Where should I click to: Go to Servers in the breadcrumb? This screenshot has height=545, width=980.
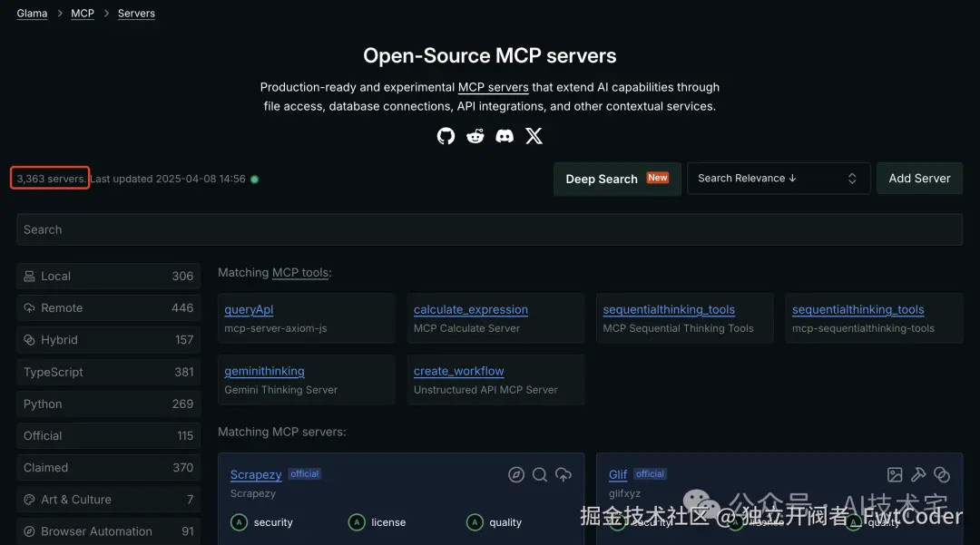[136, 13]
